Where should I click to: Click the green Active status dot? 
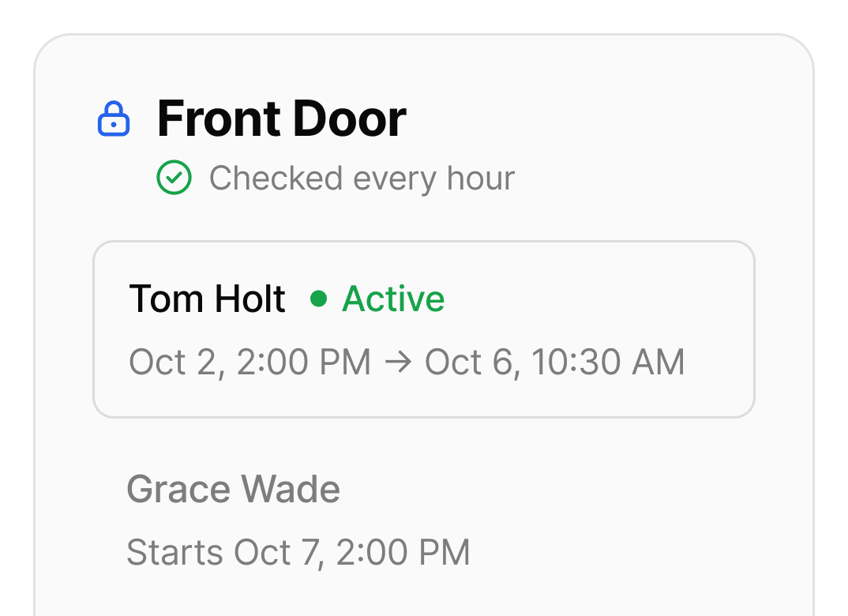pos(318,299)
